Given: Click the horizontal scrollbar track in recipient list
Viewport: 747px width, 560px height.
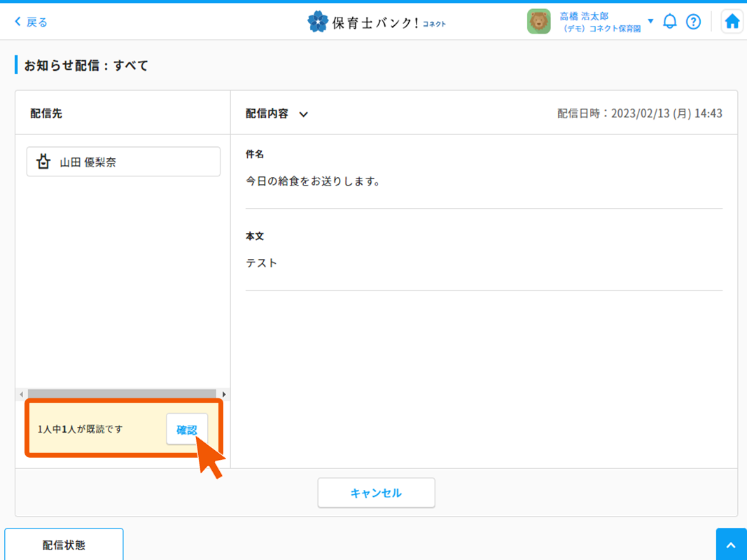Looking at the screenshot, I should (123, 394).
